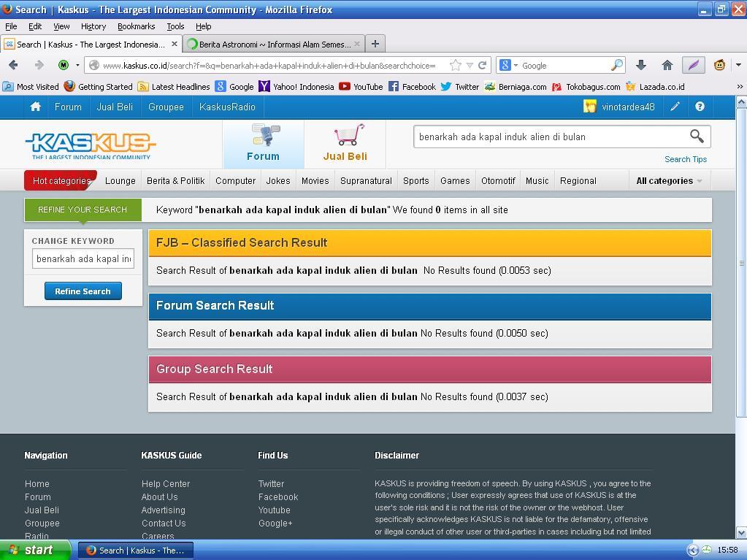Image resolution: width=747 pixels, height=560 pixels.
Task: Close the Search | Kaskus tab
Action: point(175,44)
